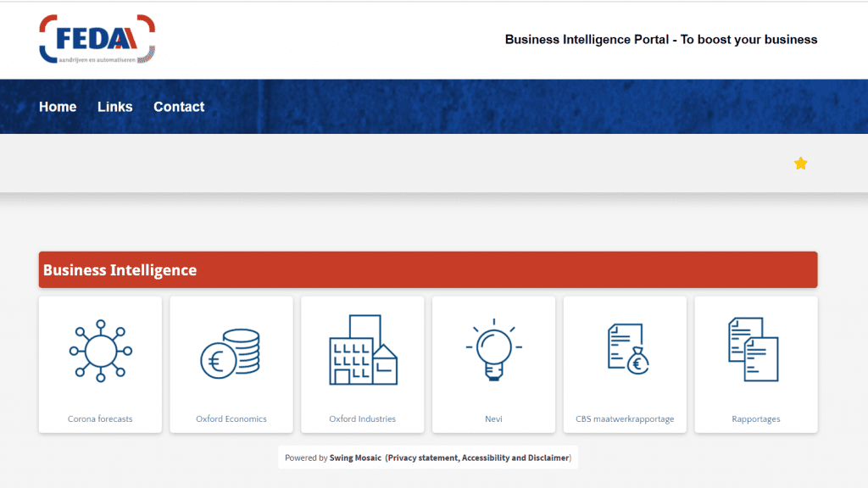
Task: Click the Nevi tile label
Action: pyautogui.click(x=493, y=419)
